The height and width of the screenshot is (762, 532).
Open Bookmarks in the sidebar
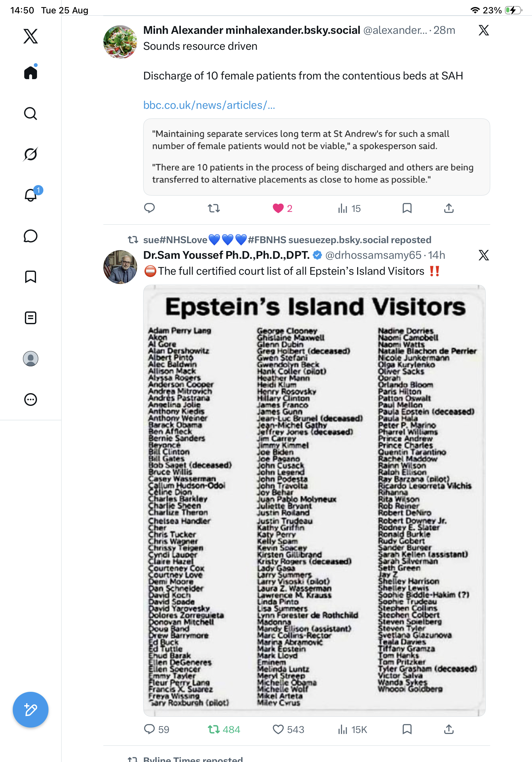(31, 277)
